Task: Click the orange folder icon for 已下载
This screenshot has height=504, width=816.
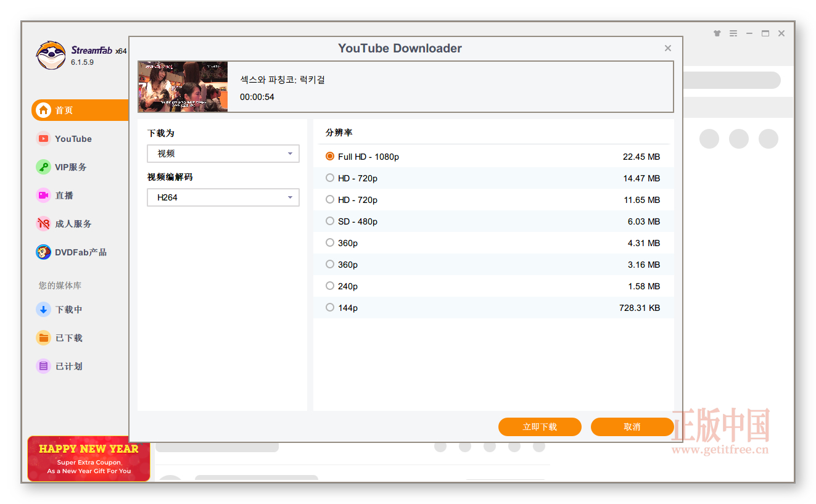Action: pos(43,338)
